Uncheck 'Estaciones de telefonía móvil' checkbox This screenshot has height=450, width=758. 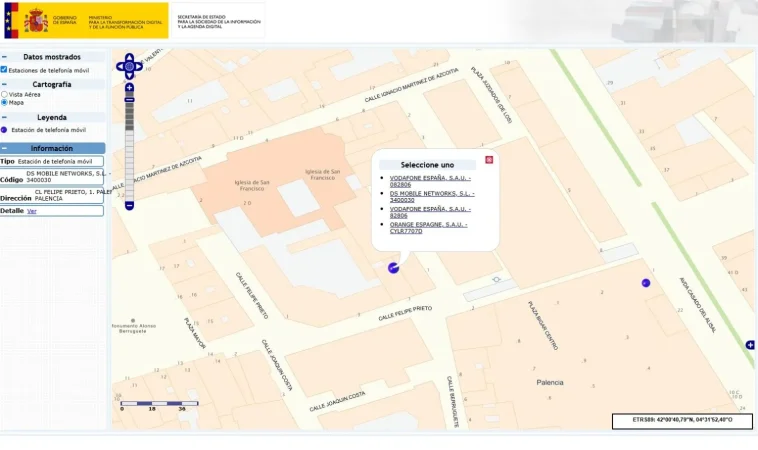(4, 70)
